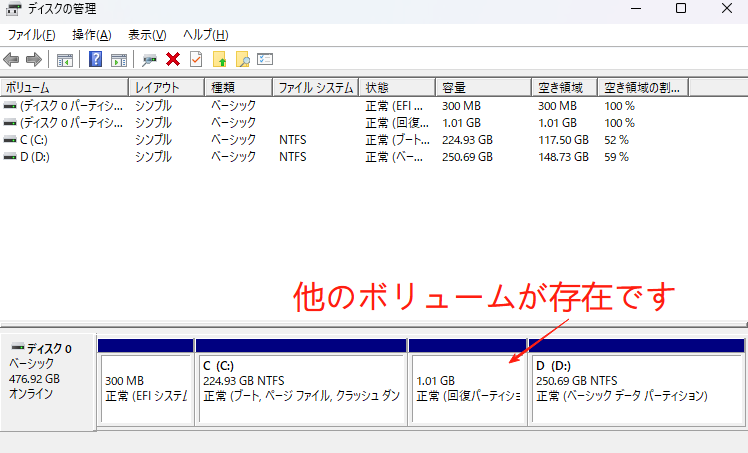Click the red X delete icon
The width and height of the screenshot is (748, 453).
coord(173,59)
